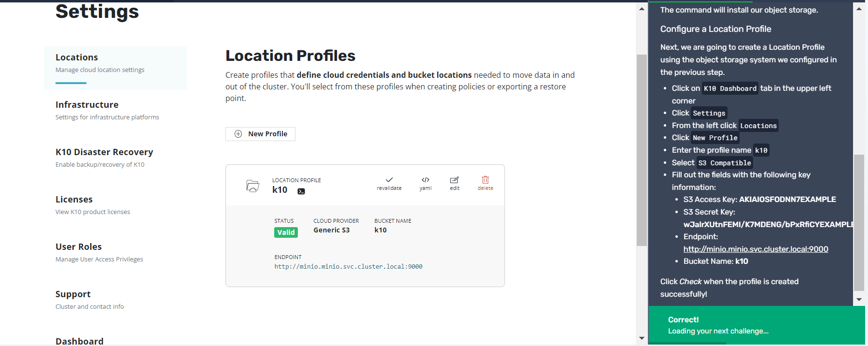Click the instructions panel scrollbar thumb
The width and height of the screenshot is (868, 346).
pyautogui.click(x=859, y=222)
